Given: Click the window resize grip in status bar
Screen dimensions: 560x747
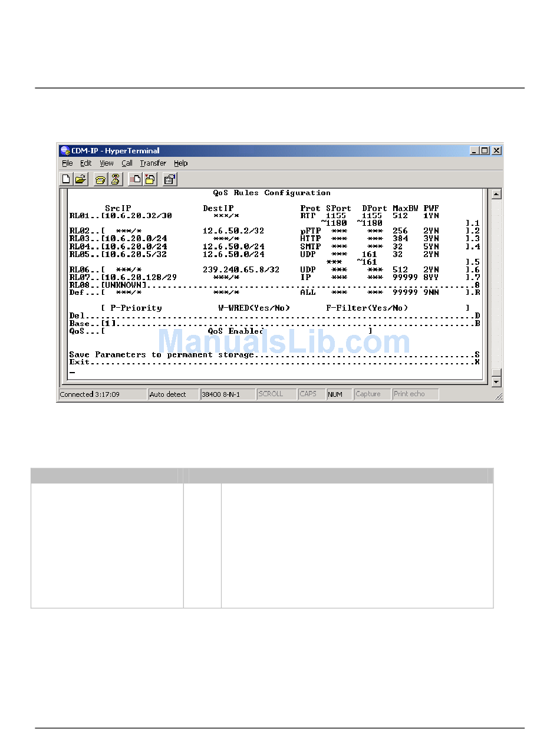Looking at the screenshot, I should coord(499,397).
